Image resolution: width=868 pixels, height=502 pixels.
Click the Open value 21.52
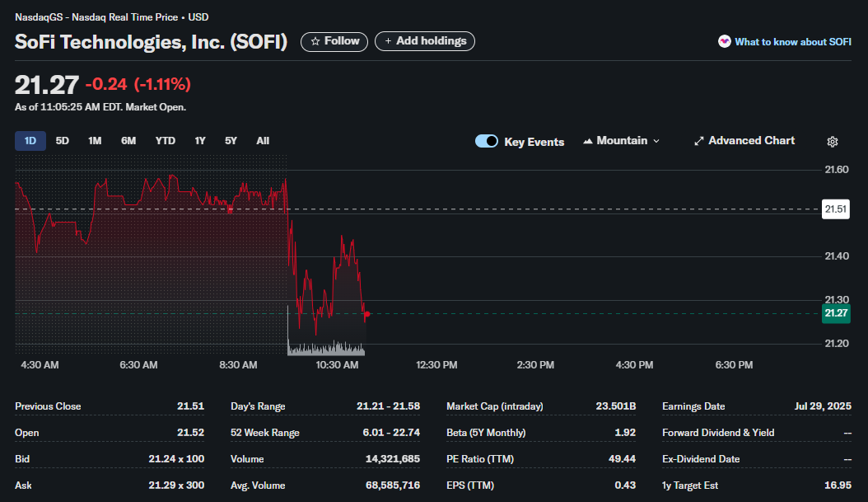point(190,433)
